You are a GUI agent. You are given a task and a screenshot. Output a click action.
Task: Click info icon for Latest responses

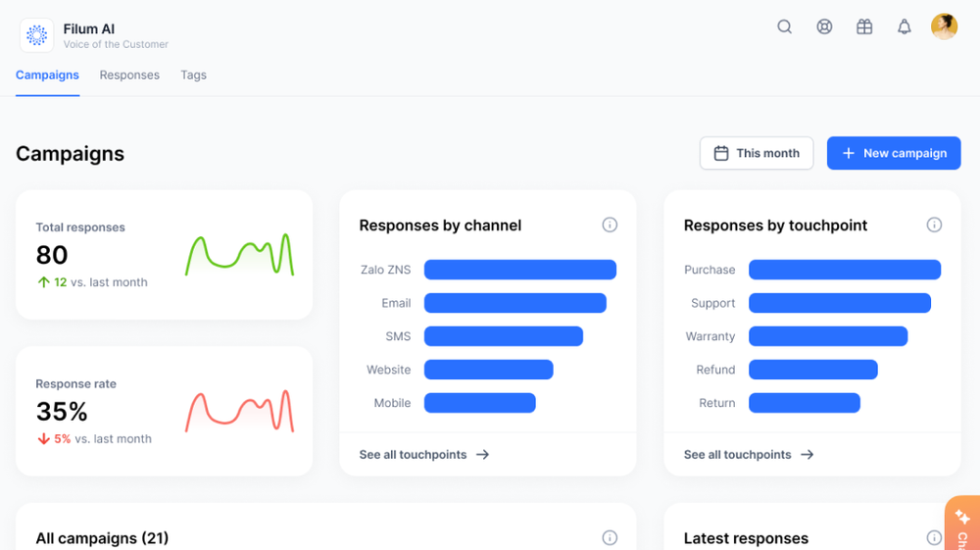click(934, 537)
